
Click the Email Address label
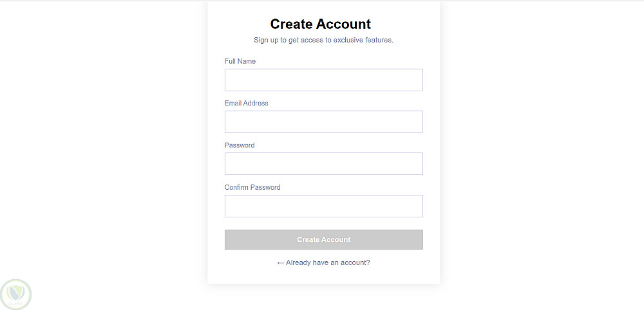pyautogui.click(x=246, y=103)
